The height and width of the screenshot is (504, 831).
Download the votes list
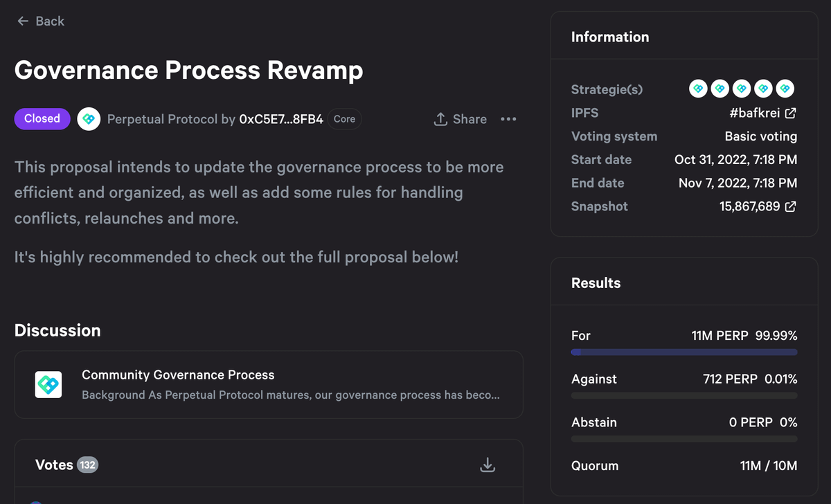[488, 465]
